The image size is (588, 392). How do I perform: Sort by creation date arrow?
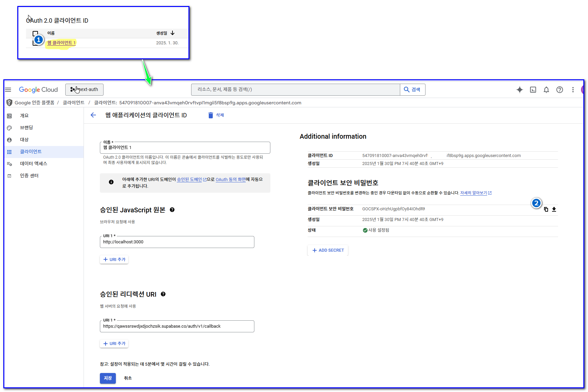coord(172,33)
